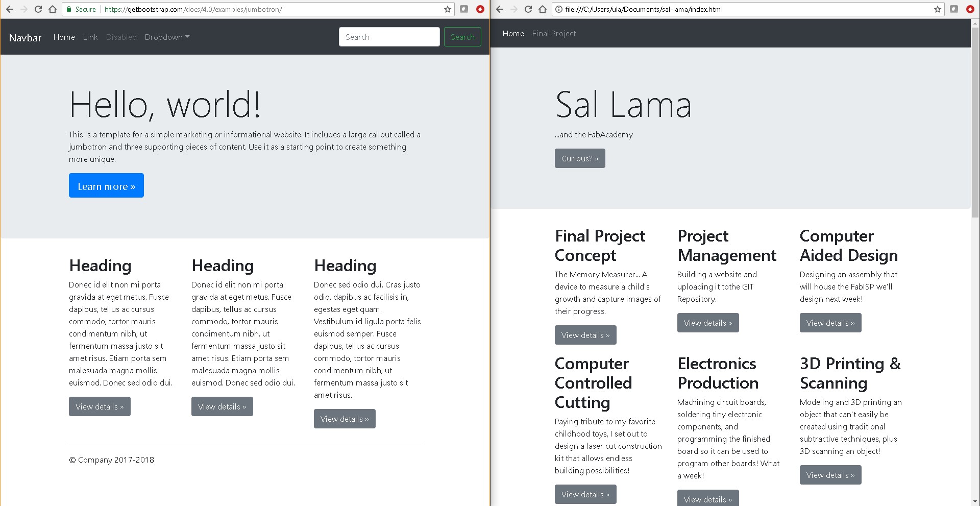Click the 'Computer Aided Design' heading
The height and width of the screenshot is (506, 980).
(849, 245)
